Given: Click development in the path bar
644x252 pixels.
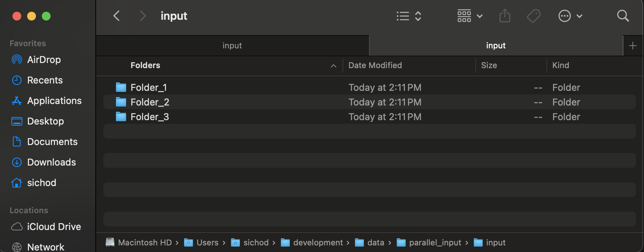Looking at the screenshot, I should point(312,242).
